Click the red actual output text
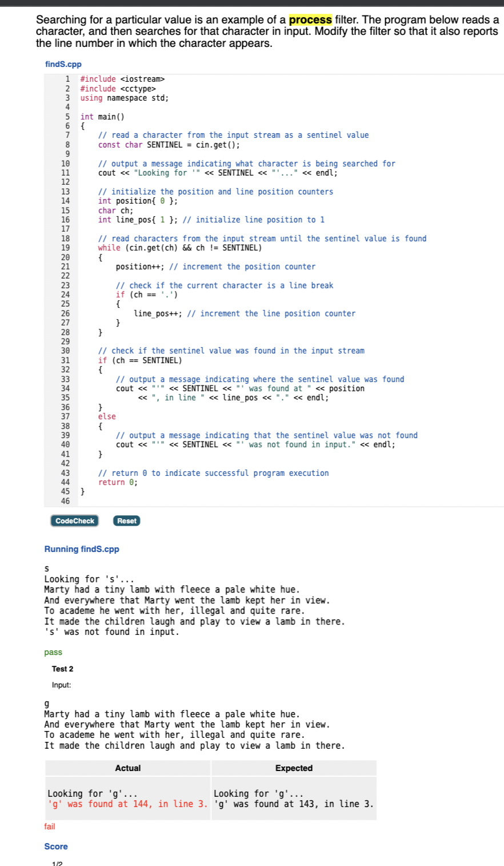Image resolution: width=504 pixels, height=866 pixels. [127, 803]
